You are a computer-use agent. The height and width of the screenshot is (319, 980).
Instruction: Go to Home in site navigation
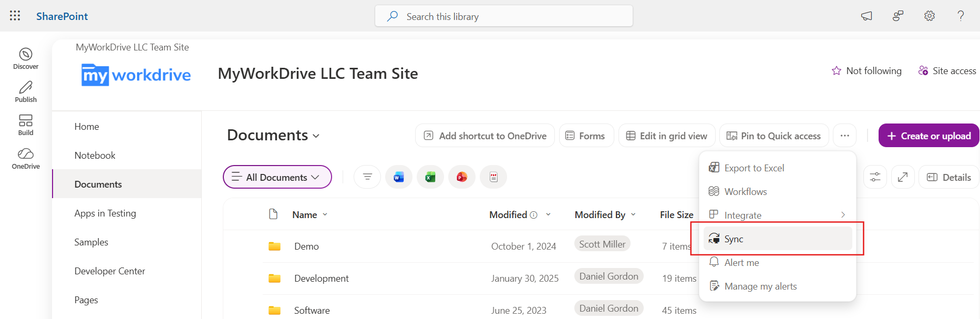(87, 127)
